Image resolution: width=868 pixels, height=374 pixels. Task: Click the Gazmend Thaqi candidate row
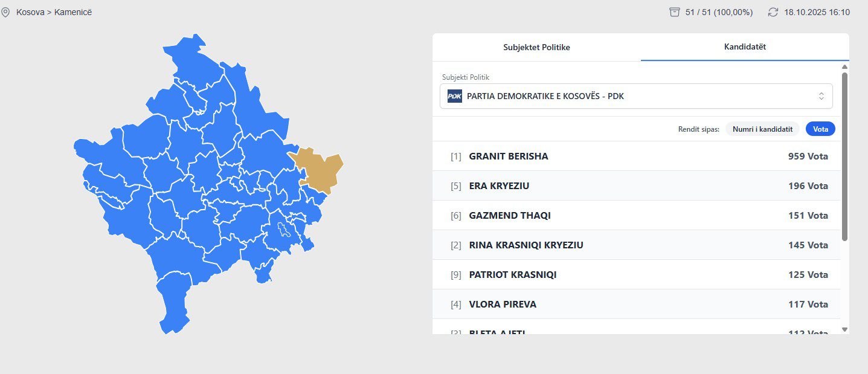(x=636, y=216)
